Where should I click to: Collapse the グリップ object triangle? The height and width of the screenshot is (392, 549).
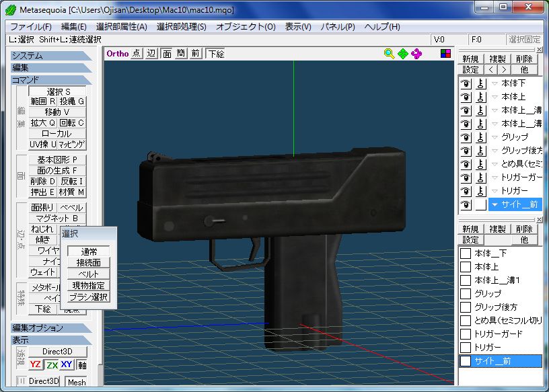[495, 137]
